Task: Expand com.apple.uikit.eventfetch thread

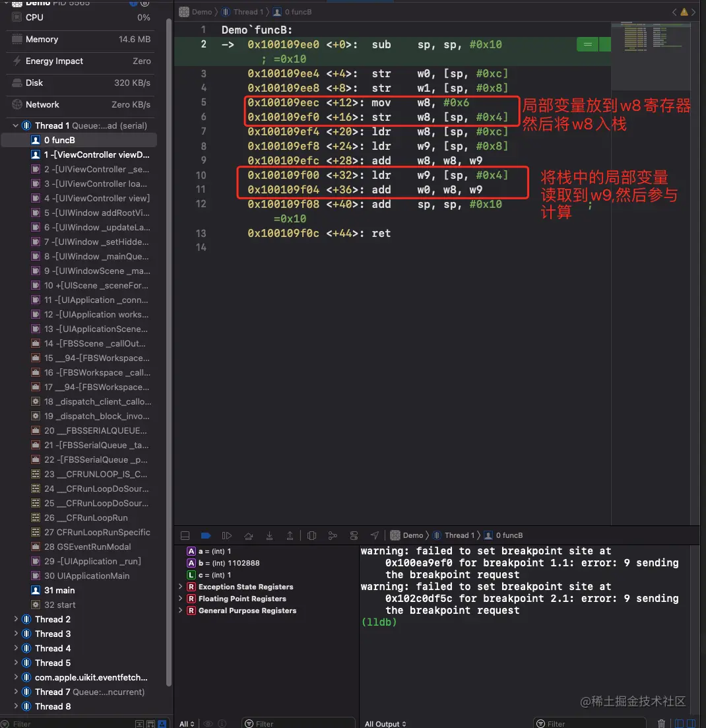Action: pos(15,677)
